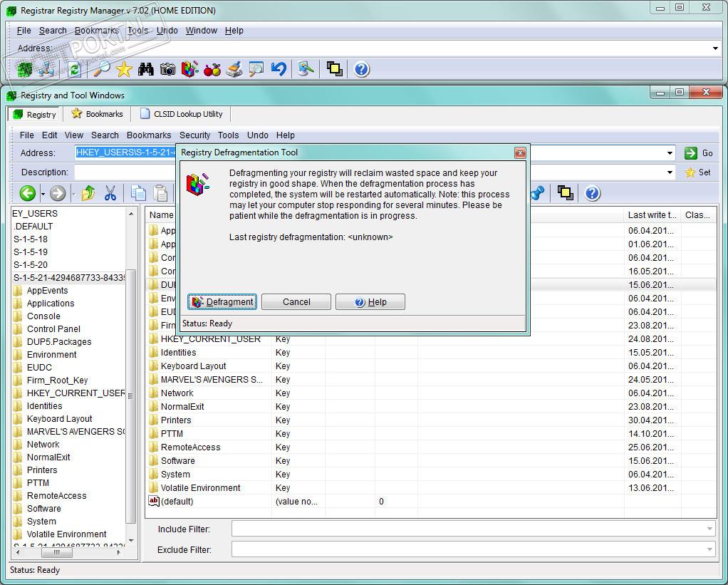Click the defragment icon in main toolbar
Screen dimensions: 728x585
pyautogui.click(x=189, y=70)
